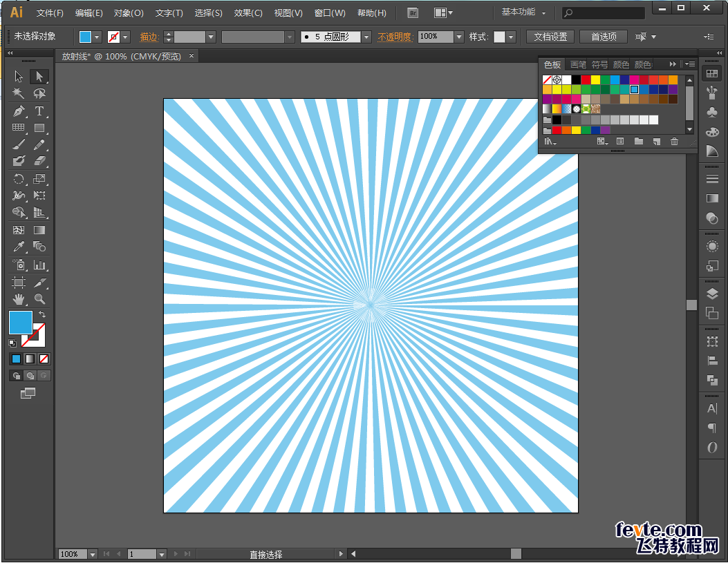Image resolution: width=728 pixels, height=563 pixels.
Task: Toggle the screen mode button
Action: click(x=28, y=393)
